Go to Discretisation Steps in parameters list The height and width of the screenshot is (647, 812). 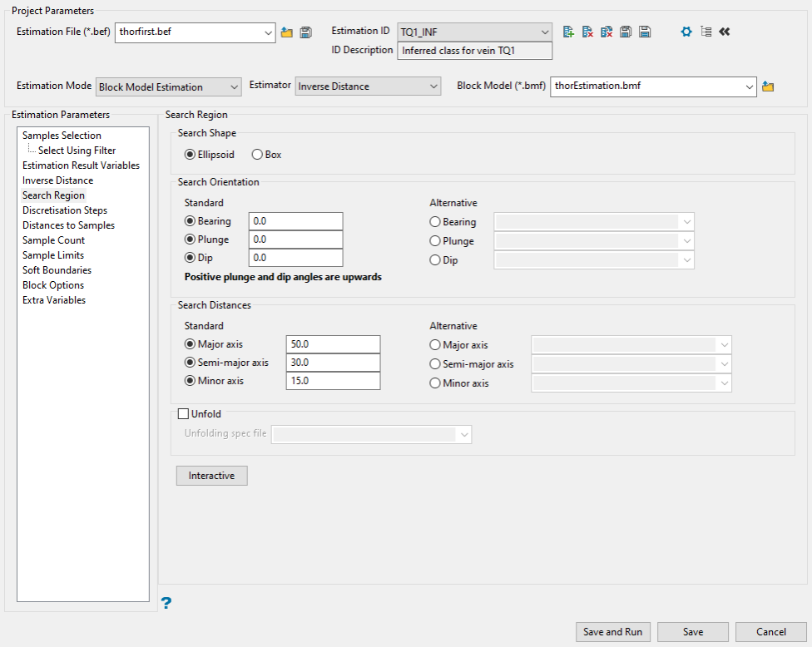(x=65, y=210)
